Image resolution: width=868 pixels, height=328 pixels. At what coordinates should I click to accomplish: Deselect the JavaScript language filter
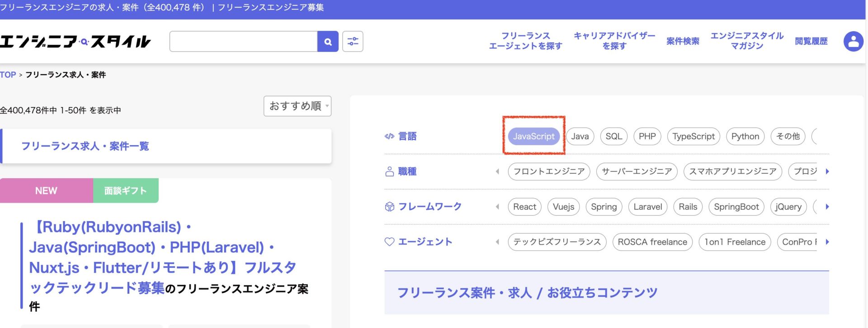tap(533, 136)
